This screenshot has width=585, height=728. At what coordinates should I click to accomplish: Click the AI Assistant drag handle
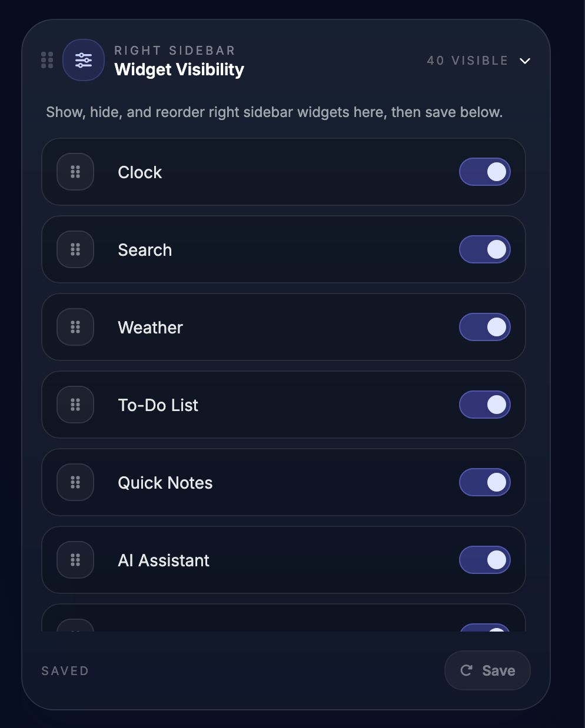click(x=75, y=560)
